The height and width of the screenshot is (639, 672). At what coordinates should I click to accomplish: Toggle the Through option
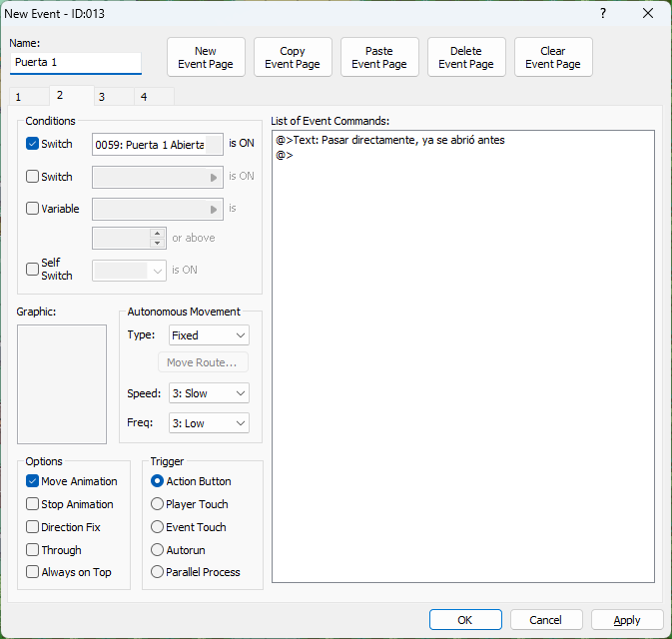click(x=33, y=550)
